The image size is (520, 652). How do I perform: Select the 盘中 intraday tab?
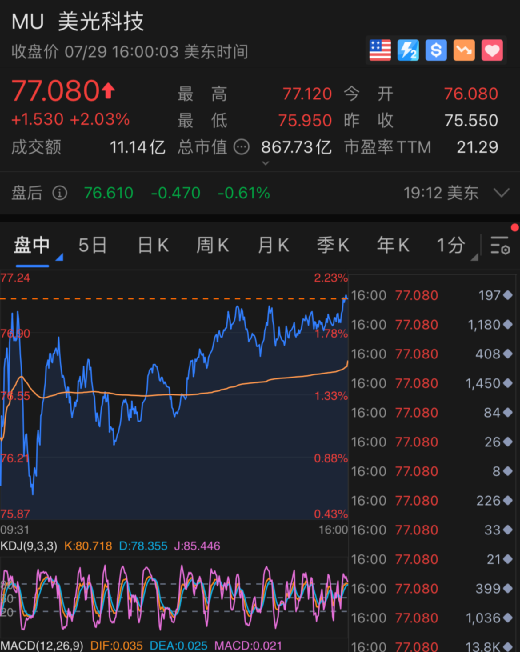coord(32,245)
